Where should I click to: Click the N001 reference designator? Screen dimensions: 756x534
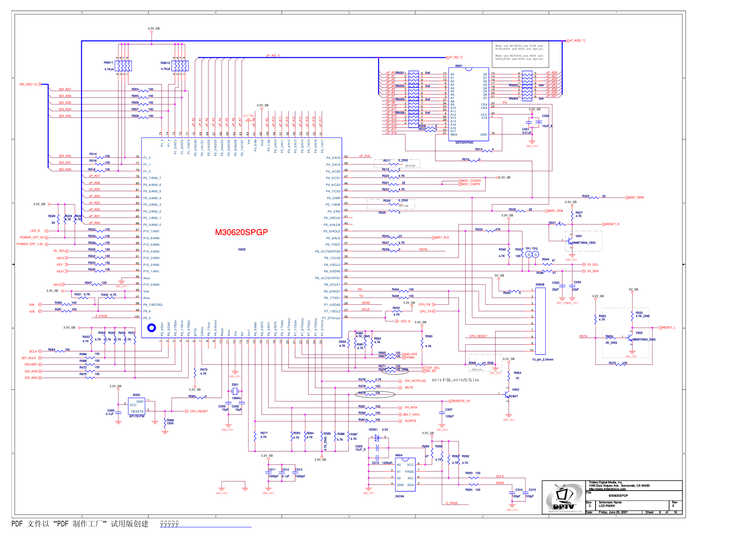coord(459,66)
